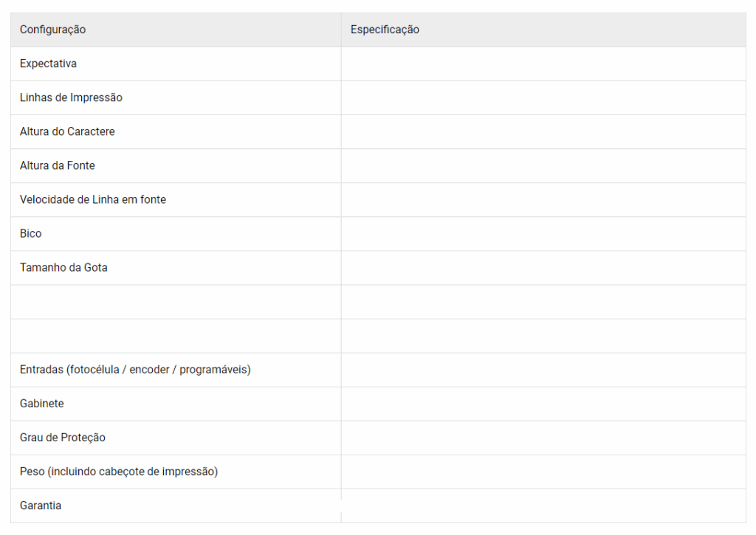This screenshot has height=535, width=756.
Task: Select the Velocidade de Linha em fonte label
Action: pyautogui.click(x=93, y=199)
